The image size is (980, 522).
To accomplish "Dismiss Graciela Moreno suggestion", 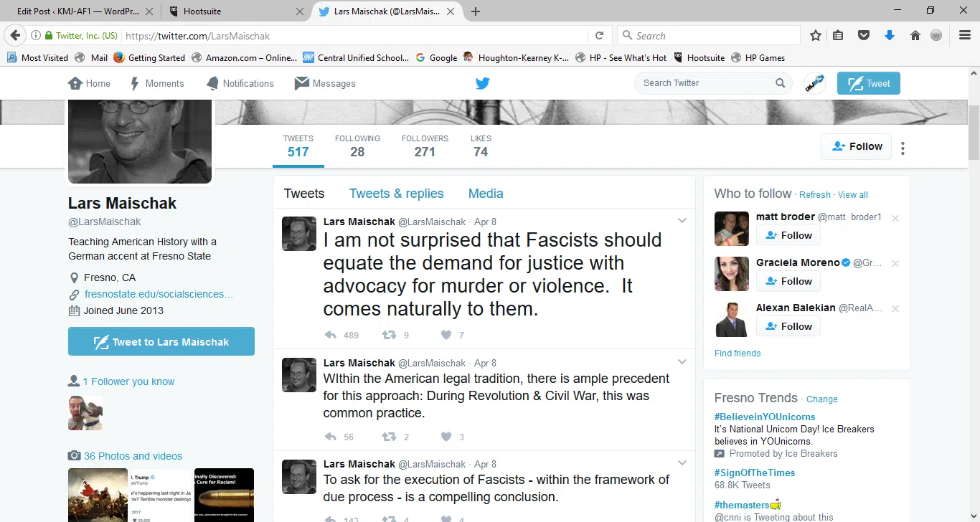I will tap(895, 264).
